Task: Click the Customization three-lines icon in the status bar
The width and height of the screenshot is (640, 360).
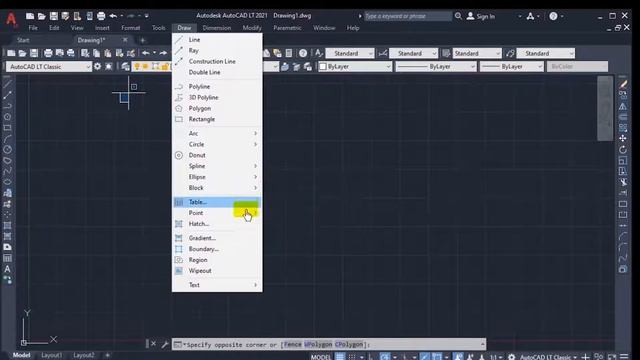Action: 624,357
